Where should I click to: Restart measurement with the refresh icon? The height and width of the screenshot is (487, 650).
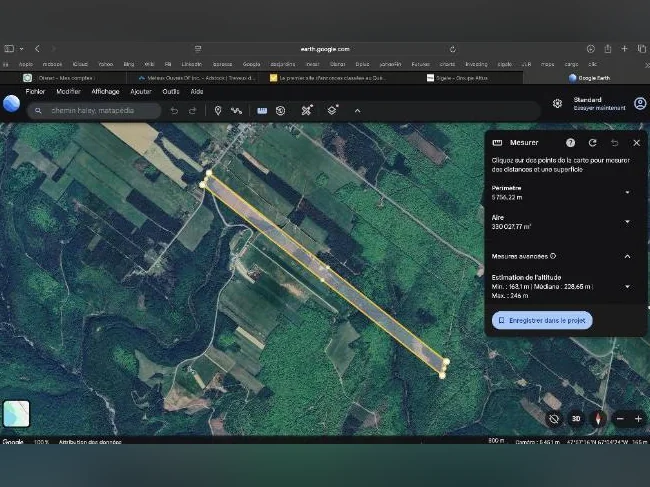point(592,143)
